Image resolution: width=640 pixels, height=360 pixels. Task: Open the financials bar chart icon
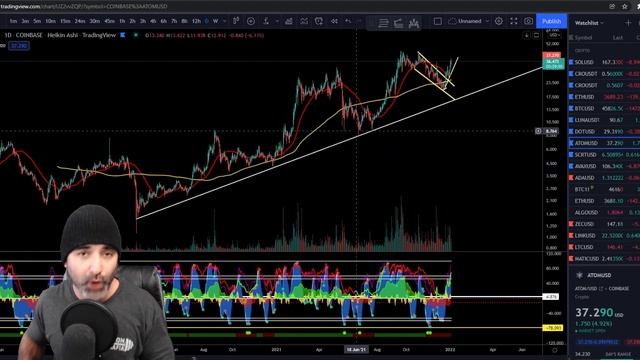point(289,21)
